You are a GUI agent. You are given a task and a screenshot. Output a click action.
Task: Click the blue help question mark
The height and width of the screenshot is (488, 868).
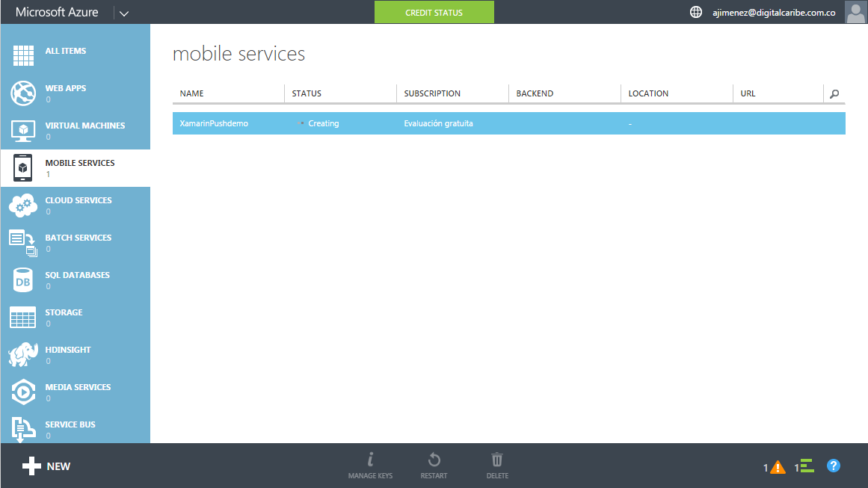point(834,466)
